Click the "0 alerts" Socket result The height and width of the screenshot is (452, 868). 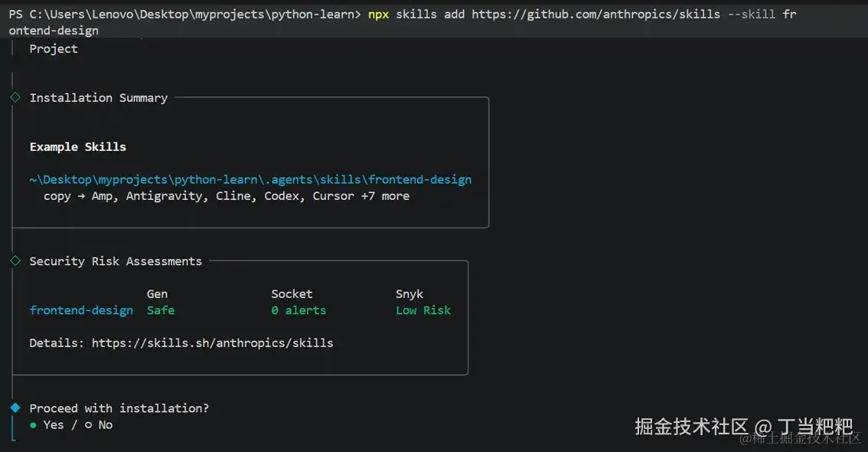299,310
